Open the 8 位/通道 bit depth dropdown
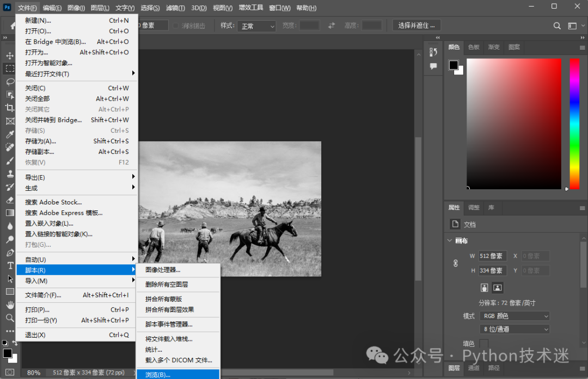 [x=514, y=329]
